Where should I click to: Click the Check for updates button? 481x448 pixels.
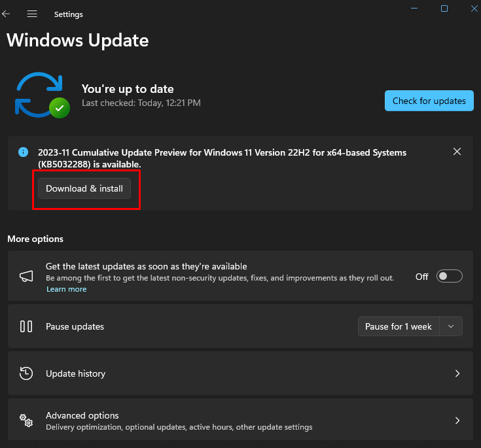pos(429,101)
